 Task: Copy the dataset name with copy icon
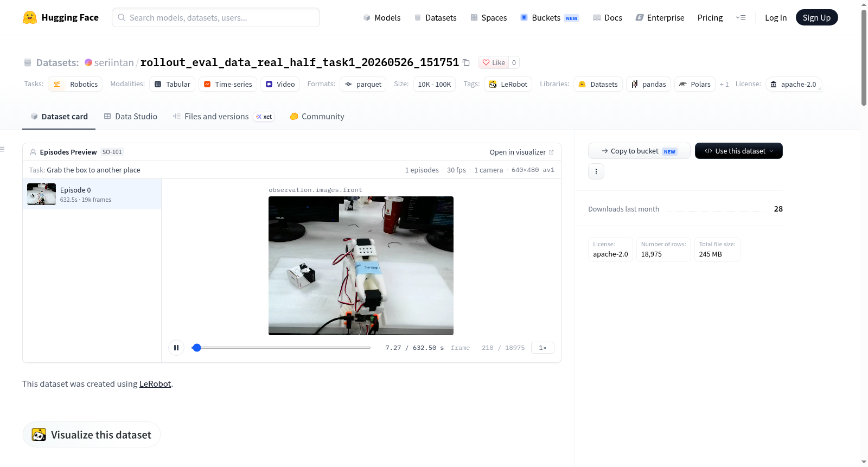[466, 62]
